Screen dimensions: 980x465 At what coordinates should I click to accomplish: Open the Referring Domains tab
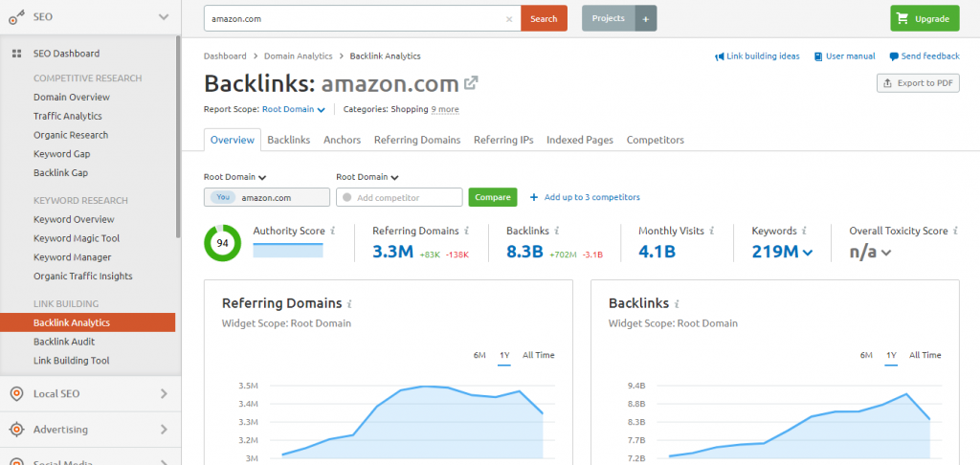click(417, 140)
